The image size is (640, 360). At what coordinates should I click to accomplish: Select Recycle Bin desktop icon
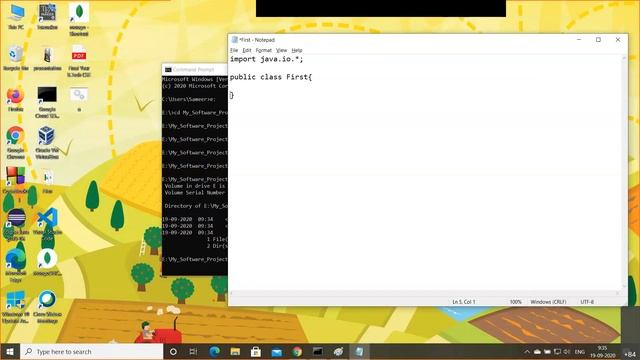click(x=16, y=58)
